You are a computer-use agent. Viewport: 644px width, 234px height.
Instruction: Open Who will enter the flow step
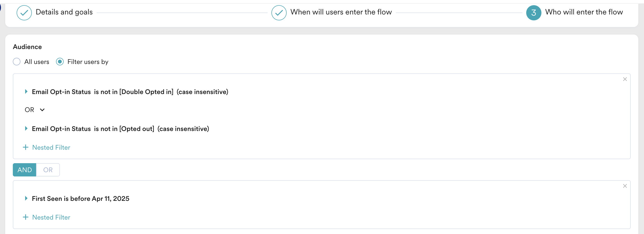click(x=584, y=12)
